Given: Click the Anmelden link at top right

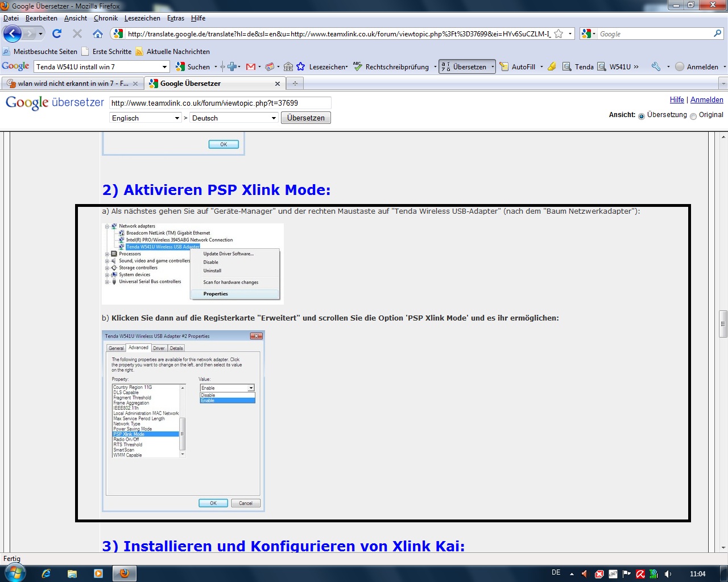Looking at the screenshot, I should pos(707,99).
